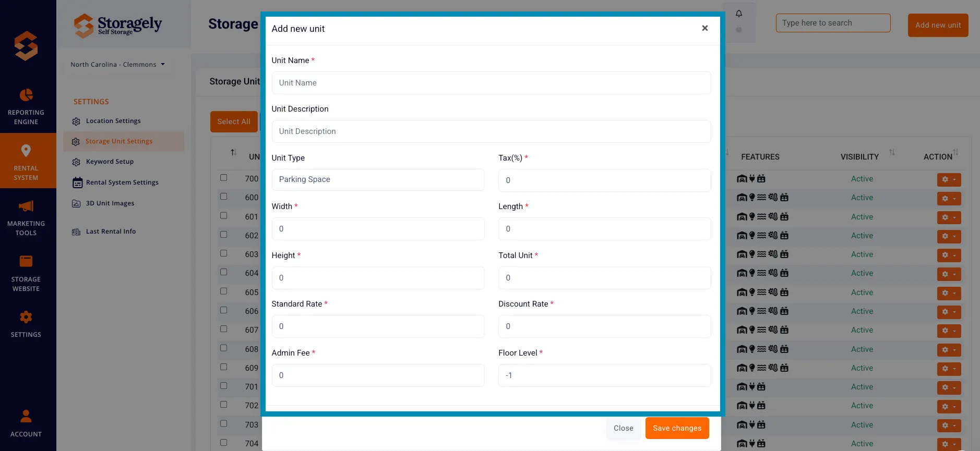Sort by the Visibility column arrows
Image resolution: width=980 pixels, height=451 pixels.
point(892,152)
